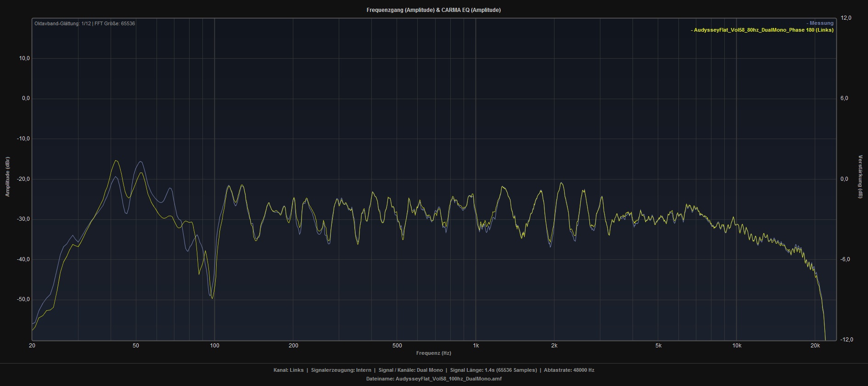The image size is (868, 386).
Task: Click the 12,0 gain tick label
Action: point(846,18)
